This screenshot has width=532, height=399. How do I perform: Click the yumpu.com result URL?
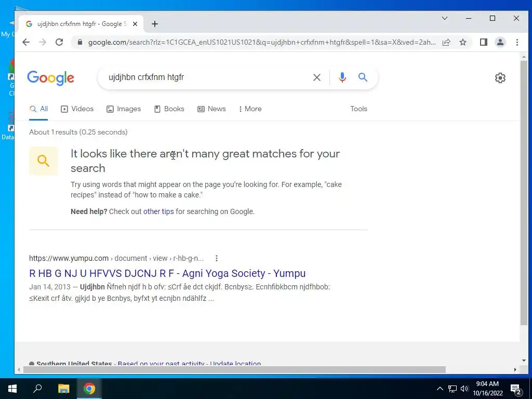click(116, 258)
